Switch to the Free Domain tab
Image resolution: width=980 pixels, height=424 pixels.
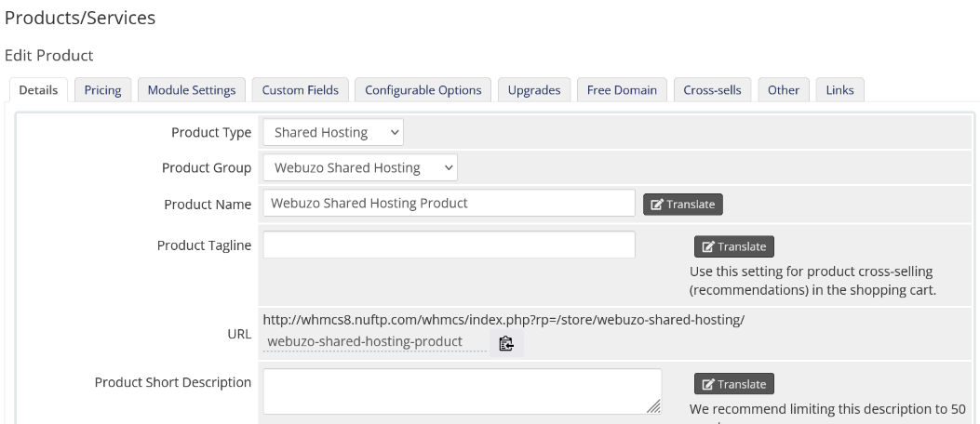622,90
